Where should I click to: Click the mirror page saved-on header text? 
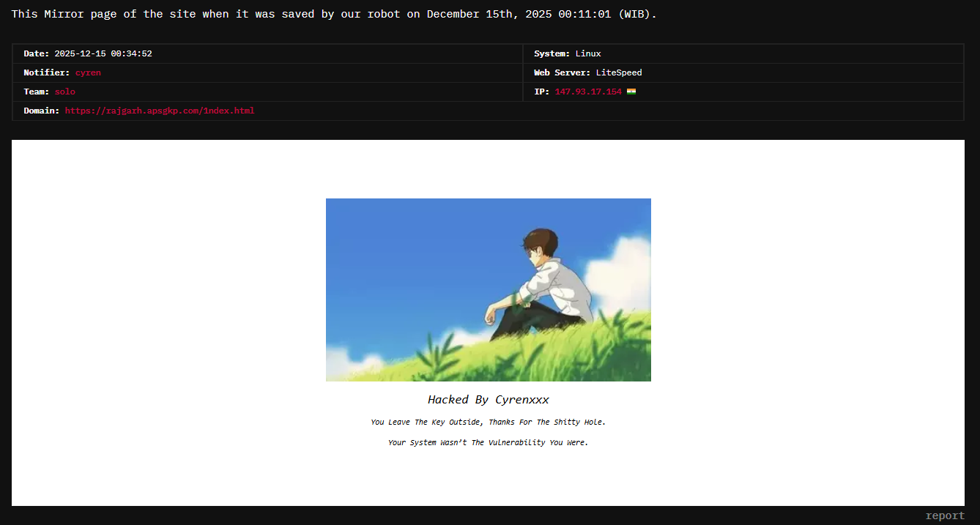(334, 14)
